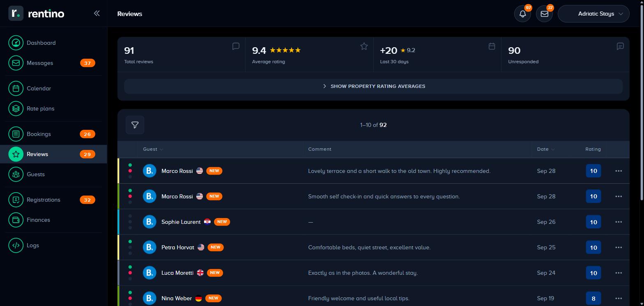
Task: Collapse the sidebar with double-chevron icon
Action: pyautogui.click(x=97, y=13)
